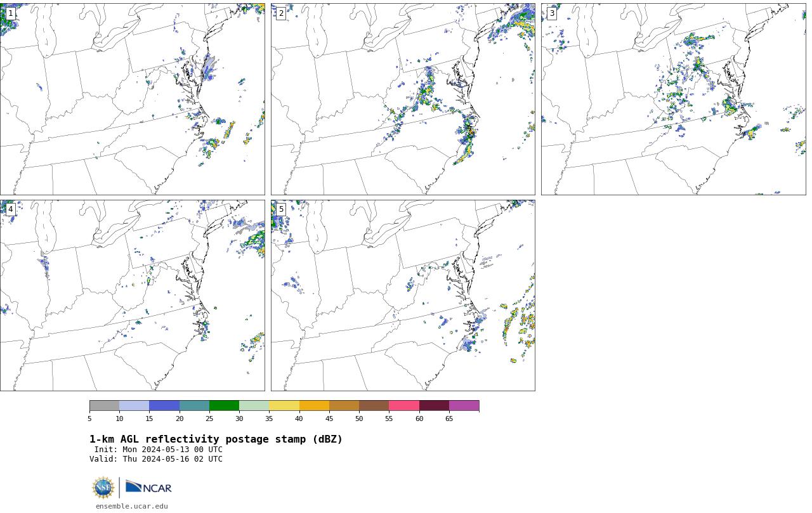Click the NCAR logo
Viewport: 812px width, 513px height.
pos(148,487)
